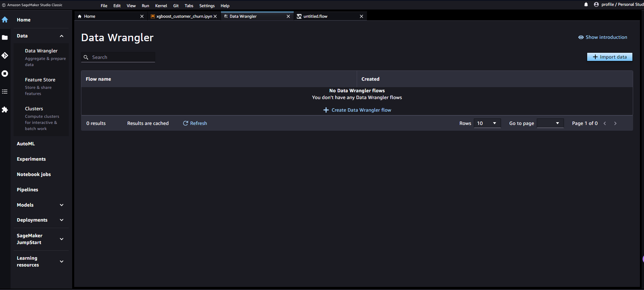Open the Home icon in left sidebar
Image resolution: width=644 pixels, height=290 pixels.
pos(5,20)
